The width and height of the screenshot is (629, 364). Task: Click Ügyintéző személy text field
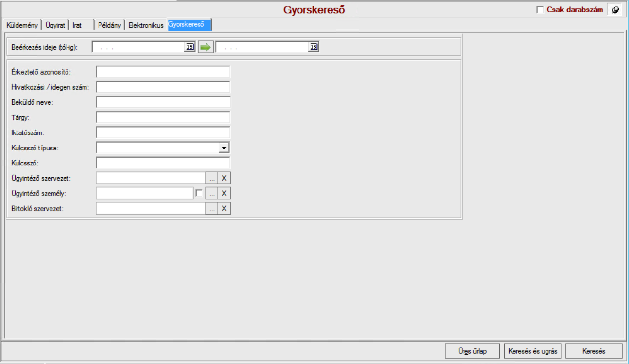point(145,193)
